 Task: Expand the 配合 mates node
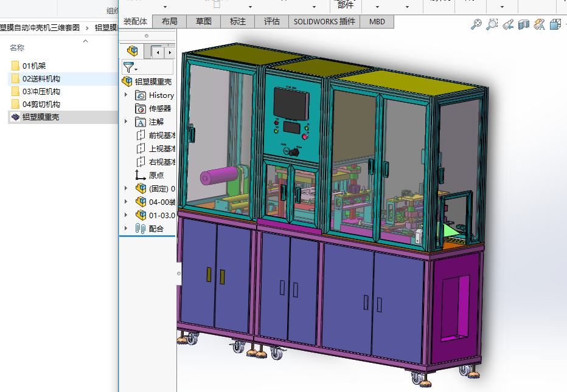[x=127, y=229]
